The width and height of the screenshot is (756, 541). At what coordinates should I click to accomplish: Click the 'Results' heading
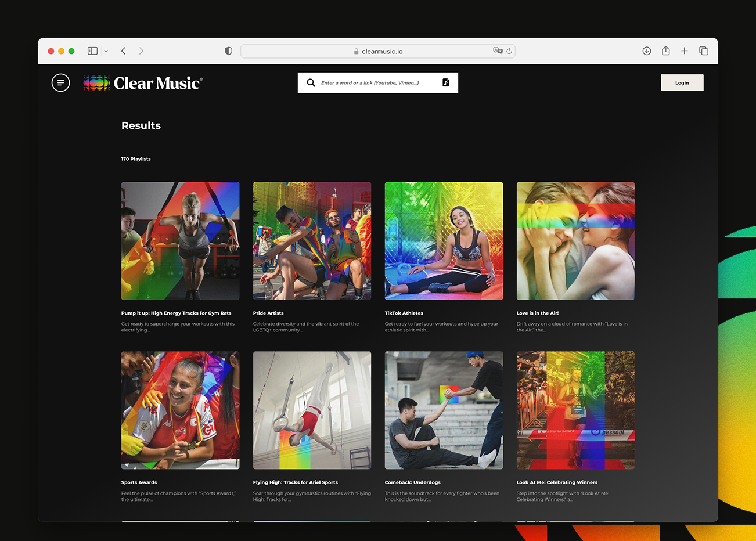tap(141, 125)
